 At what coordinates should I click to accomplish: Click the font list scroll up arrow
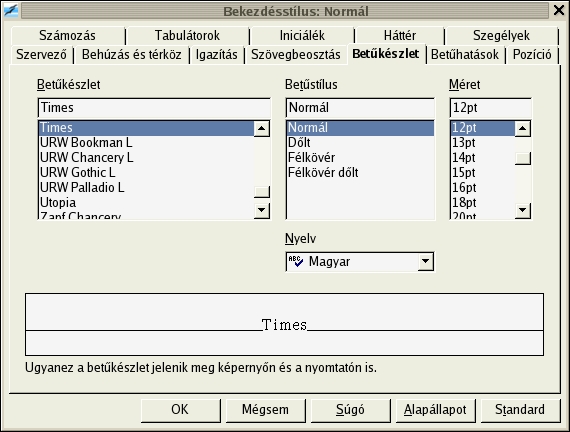[x=262, y=128]
